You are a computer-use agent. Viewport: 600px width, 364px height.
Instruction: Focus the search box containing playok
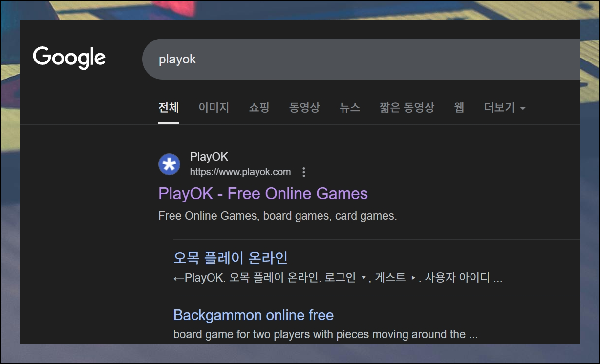tap(361, 59)
